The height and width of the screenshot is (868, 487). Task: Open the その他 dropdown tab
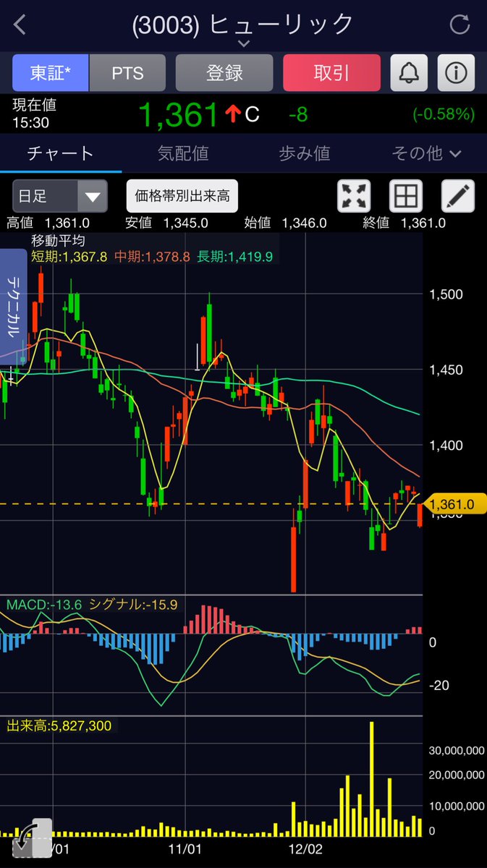click(426, 153)
